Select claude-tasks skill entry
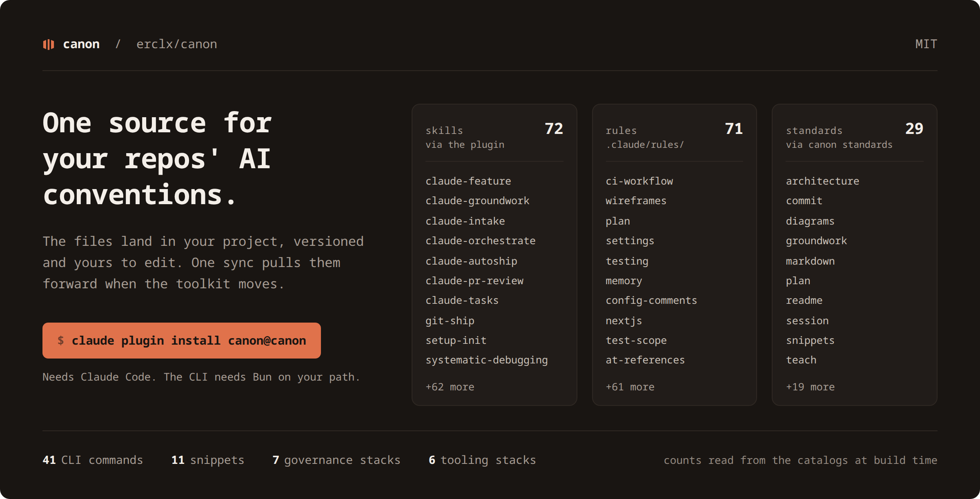 (x=462, y=301)
